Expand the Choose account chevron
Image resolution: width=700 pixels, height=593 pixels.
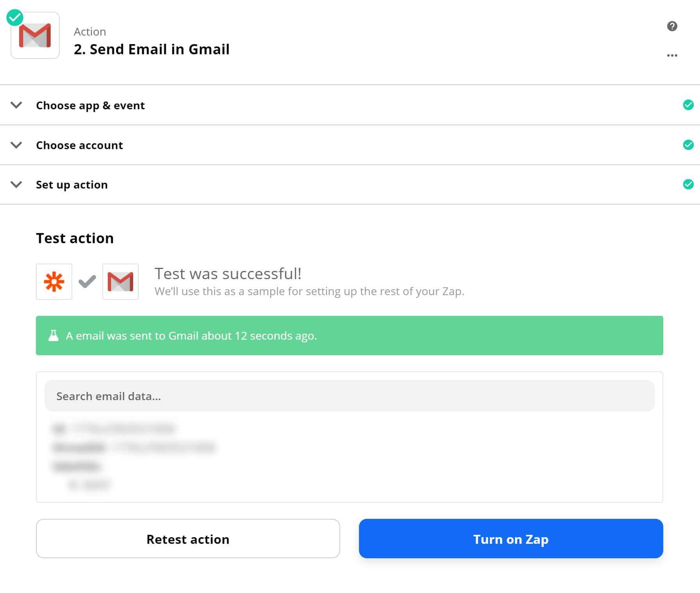16,145
